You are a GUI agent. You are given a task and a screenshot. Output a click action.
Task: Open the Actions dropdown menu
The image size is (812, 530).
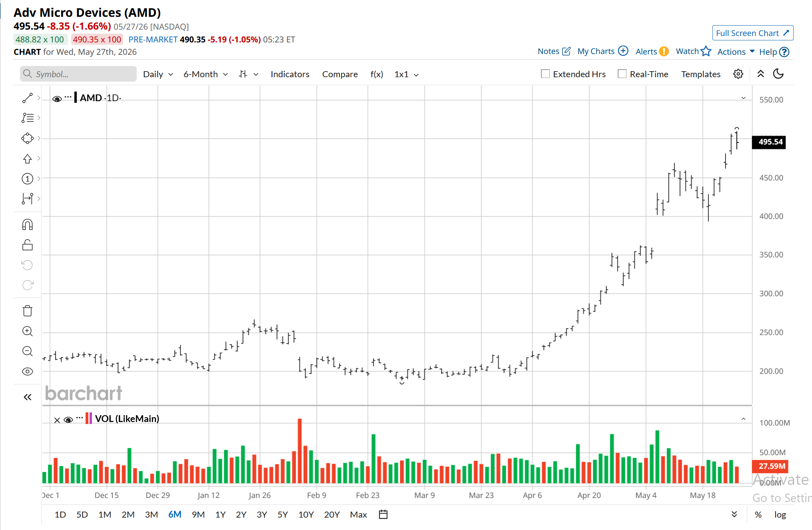click(736, 52)
